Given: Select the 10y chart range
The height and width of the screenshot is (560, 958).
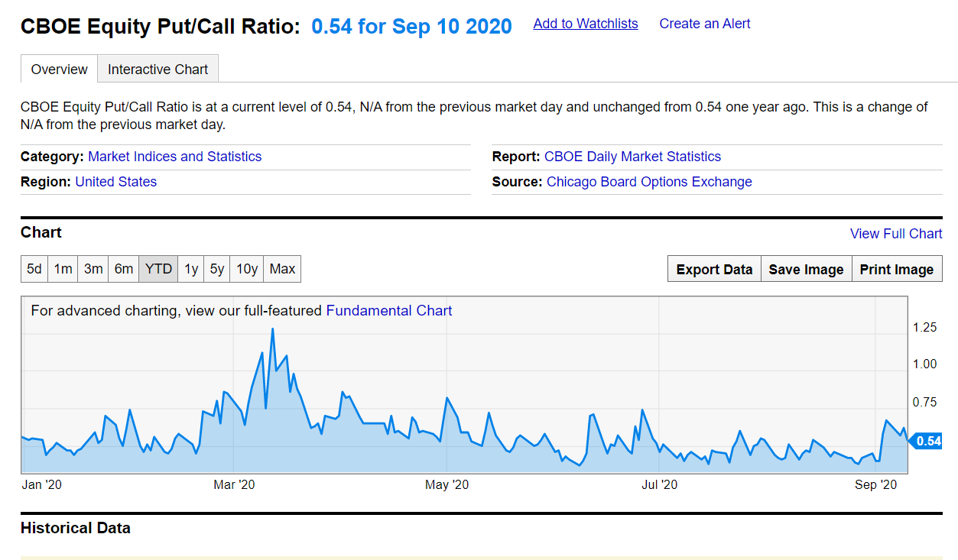Looking at the screenshot, I should [x=247, y=269].
